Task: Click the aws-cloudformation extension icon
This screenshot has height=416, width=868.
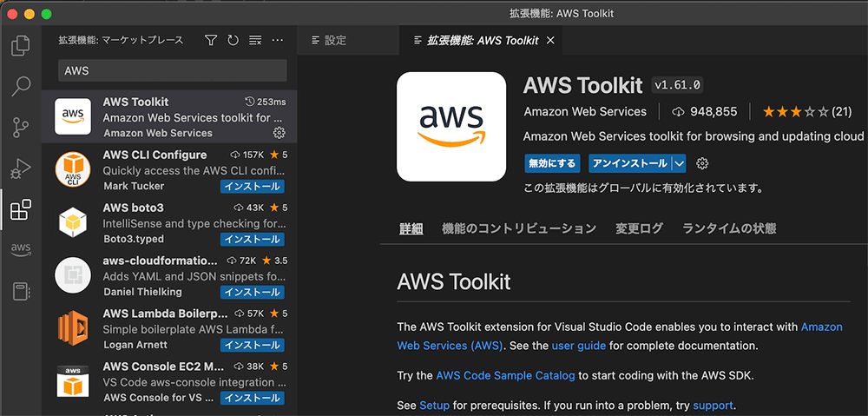Action: pos(73,274)
